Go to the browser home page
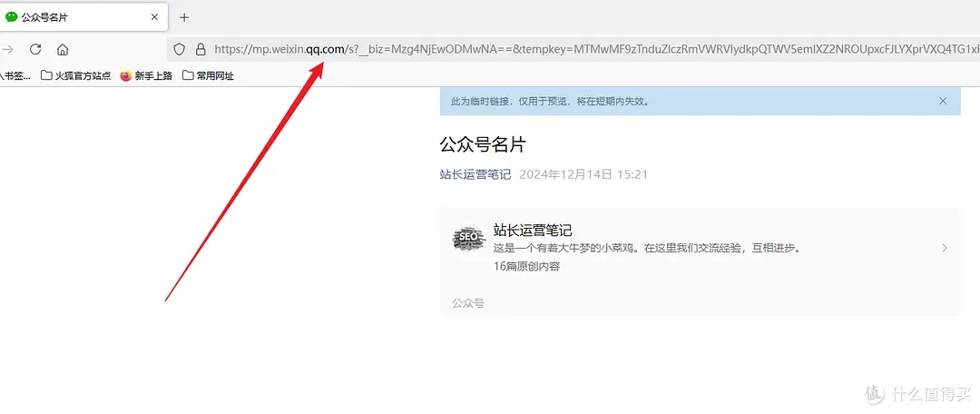Image resolution: width=980 pixels, height=414 pixels. coord(63,49)
